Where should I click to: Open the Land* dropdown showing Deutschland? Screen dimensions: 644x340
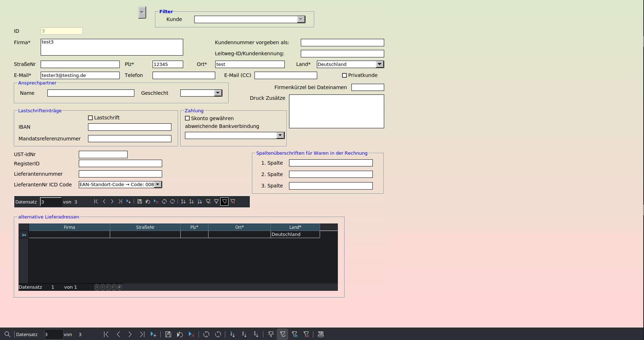(x=380, y=64)
